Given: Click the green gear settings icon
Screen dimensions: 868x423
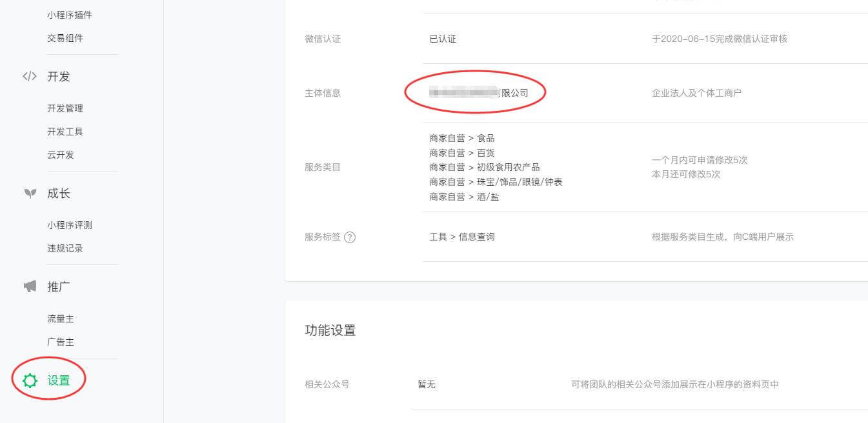Looking at the screenshot, I should click(30, 380).
